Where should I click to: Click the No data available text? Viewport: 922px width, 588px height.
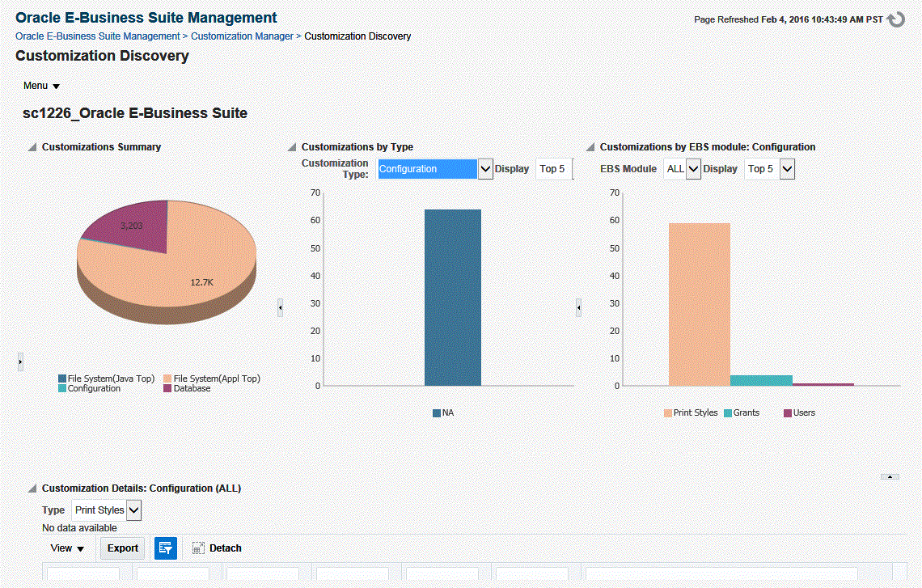pyautogui.click(x=79, y=528)
